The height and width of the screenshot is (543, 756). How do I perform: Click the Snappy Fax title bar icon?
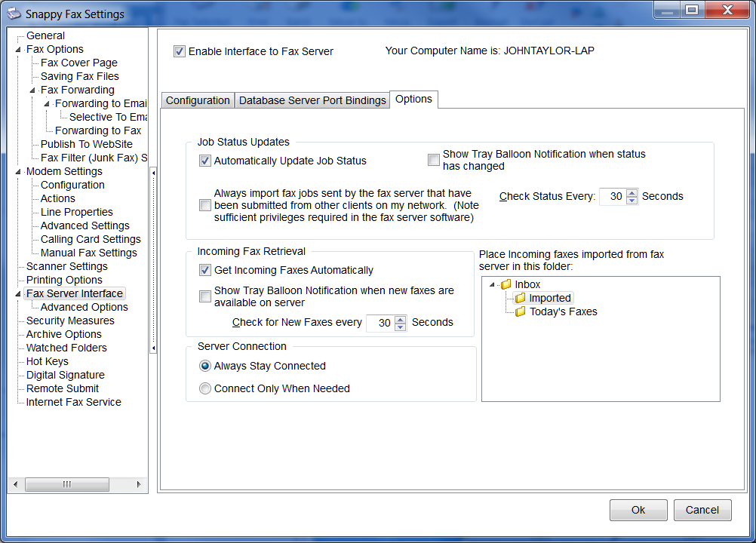pos(14,14)
